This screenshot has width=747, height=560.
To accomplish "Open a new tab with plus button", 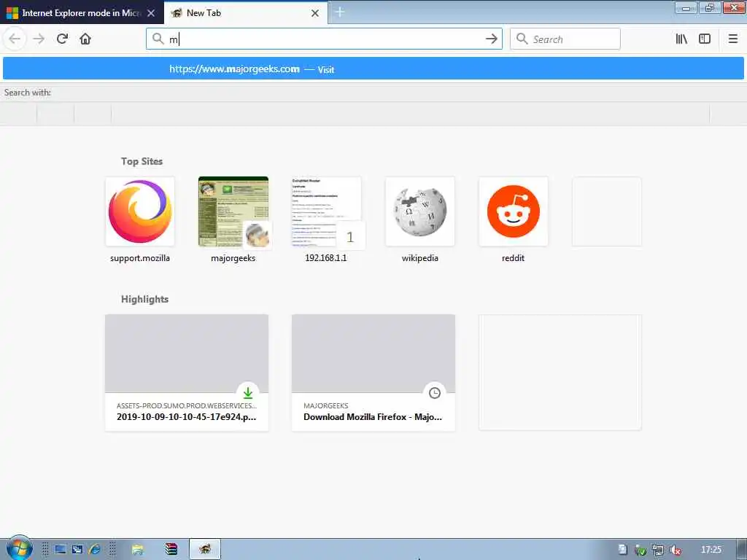I will (x=340, y=12).
